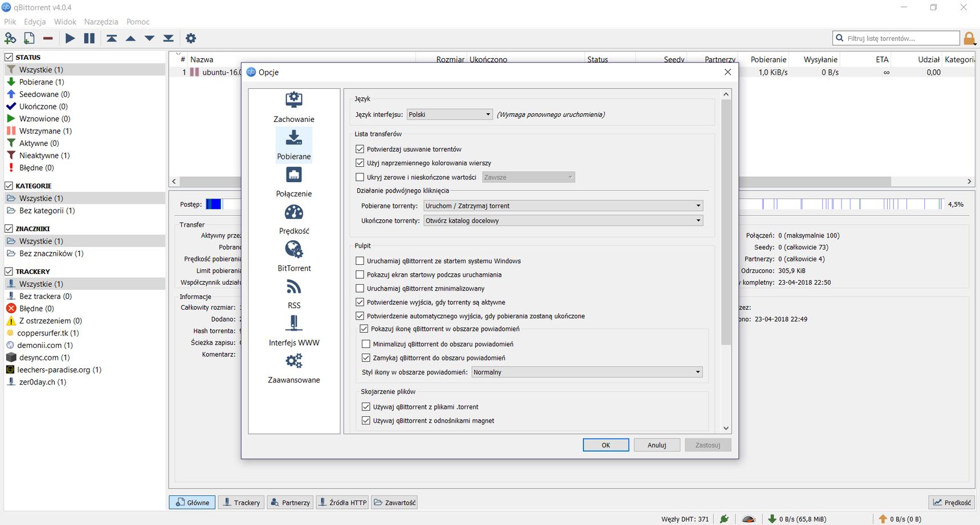This screenshot has height=525, width=980.
Task: Open Zaawansowane options section
Action: pos(294,368)
